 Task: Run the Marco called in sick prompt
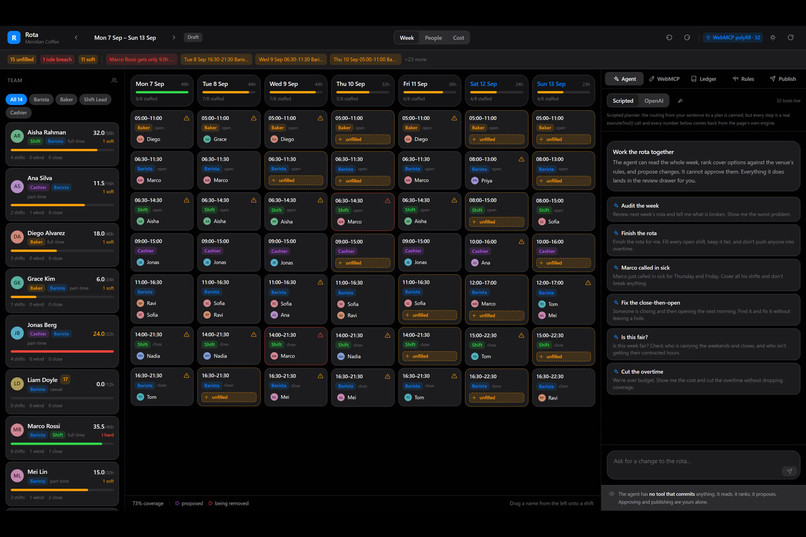tap(703, 275)
